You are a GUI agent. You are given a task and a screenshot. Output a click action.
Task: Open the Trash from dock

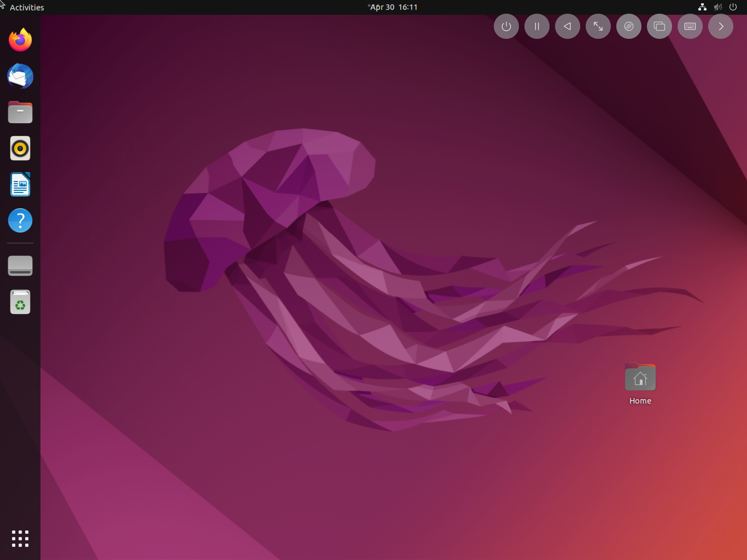coord(20,302)
